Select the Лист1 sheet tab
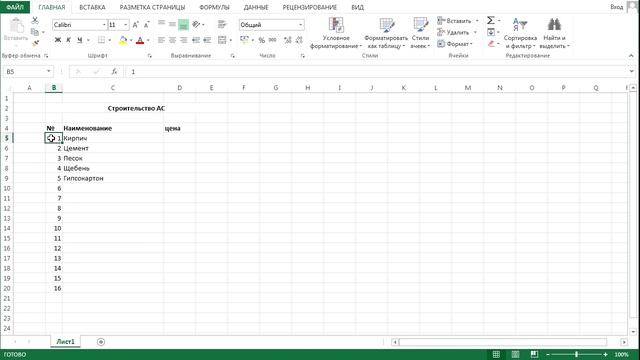Screen dimensions: 640x360 [x=65, y=342]
